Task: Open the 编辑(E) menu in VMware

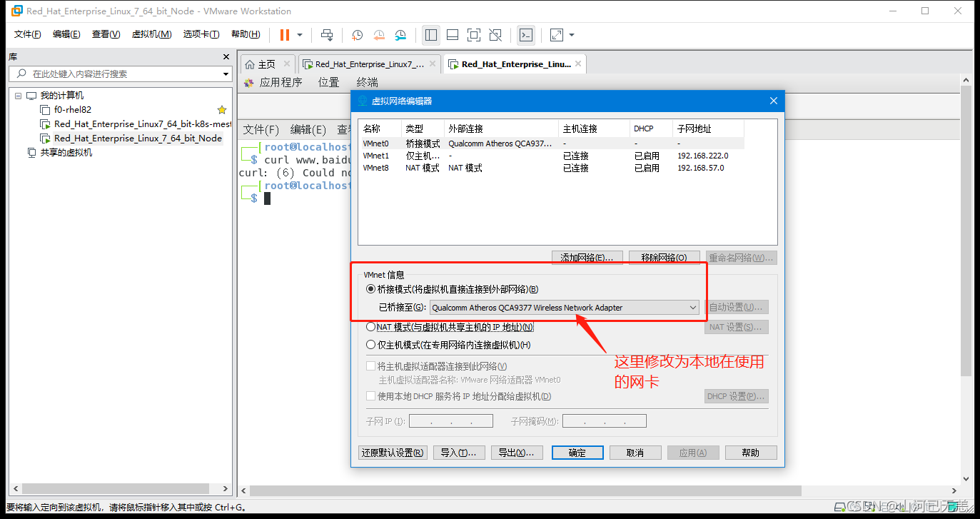Action: coord(66,34)
